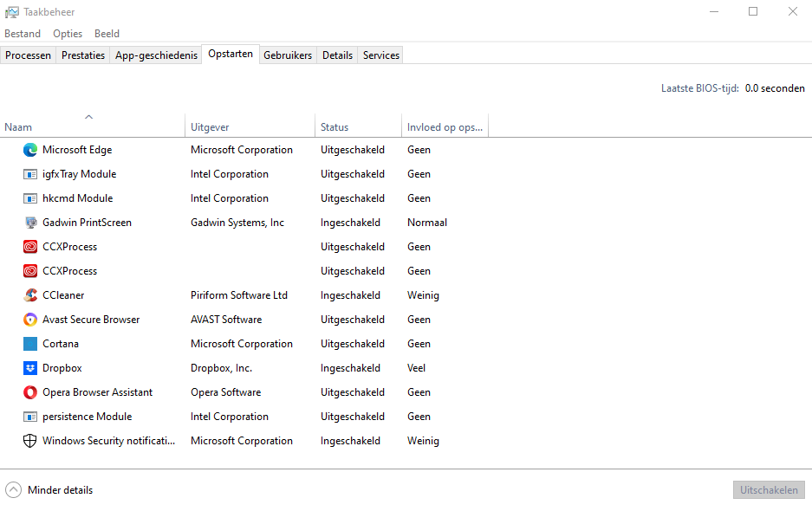Screen dimensions: 812x511
Task: Click Uitgeschakeld status of Cortana row
Action: tap(352, 344)
